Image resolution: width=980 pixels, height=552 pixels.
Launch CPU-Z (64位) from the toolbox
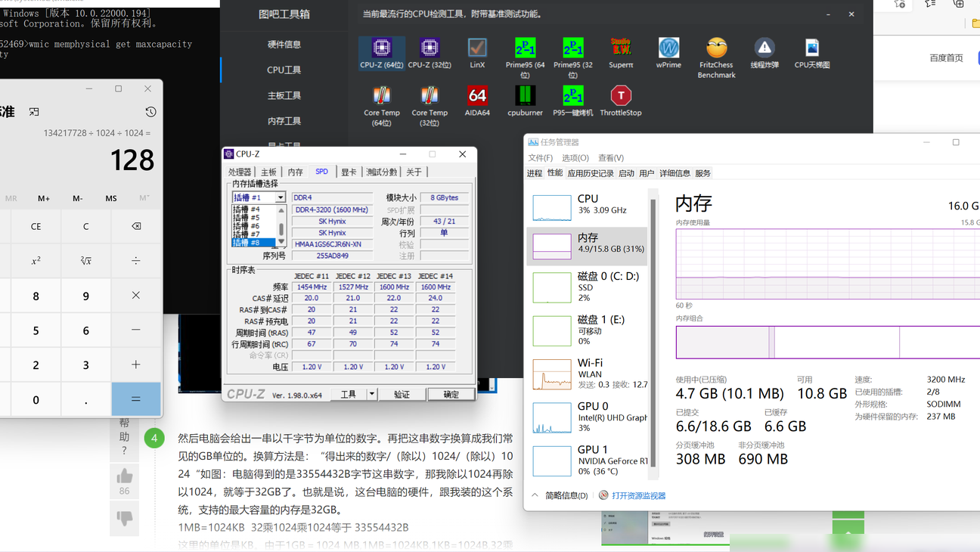coord(381,53)
